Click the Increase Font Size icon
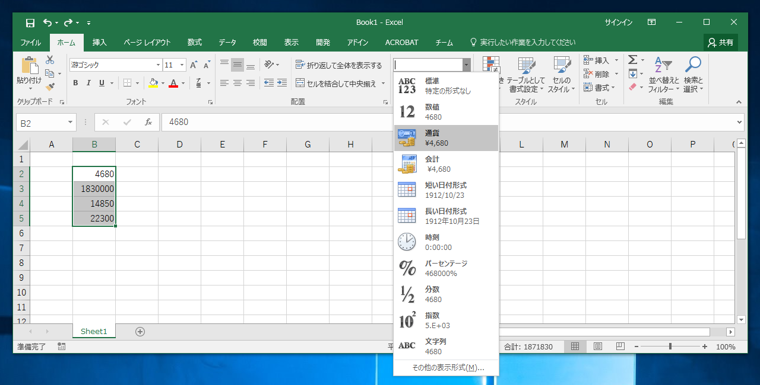Screen dimensions: 760x385 (193, 65)
